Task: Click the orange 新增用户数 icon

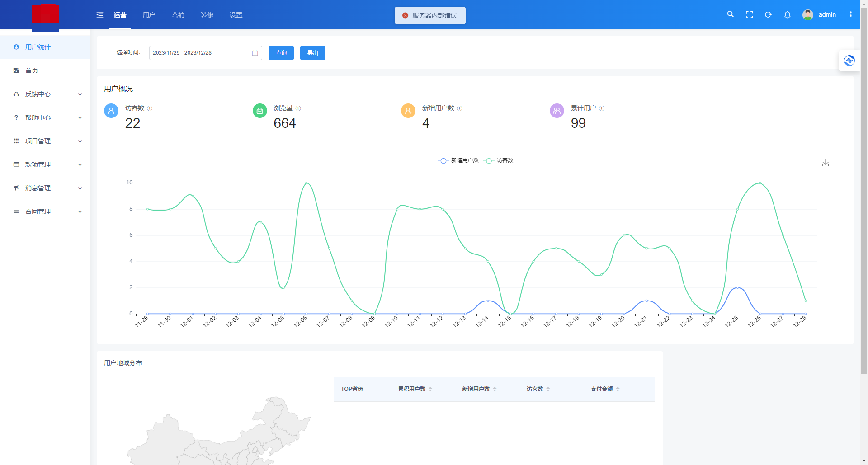Action: pos(408,110)
